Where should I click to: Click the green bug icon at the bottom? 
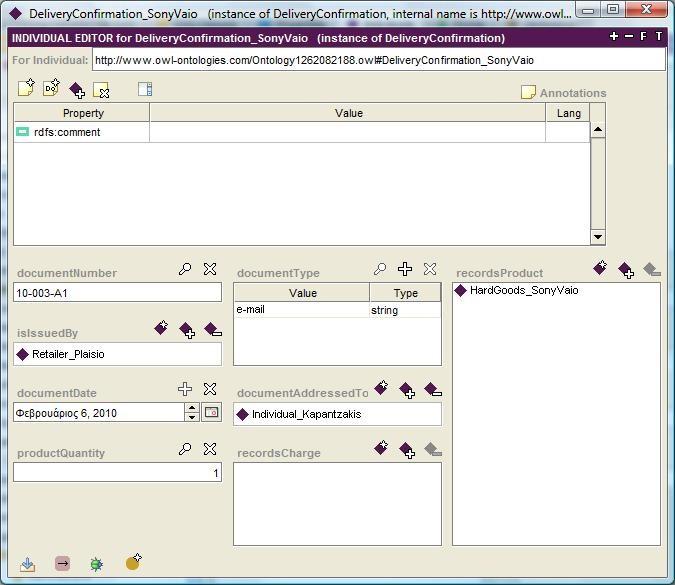pos(96,564)
